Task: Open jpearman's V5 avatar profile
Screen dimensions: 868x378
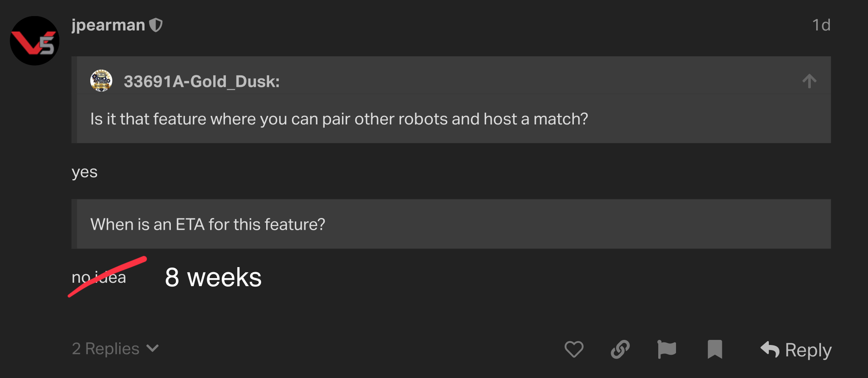Action: tap(35, 41)
